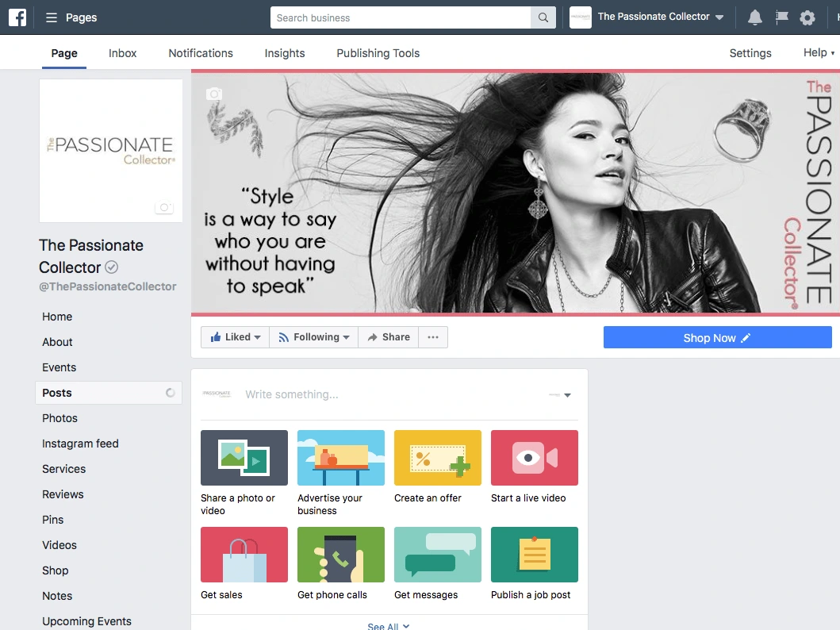Open Pins in the sidebar

(53, 520)
